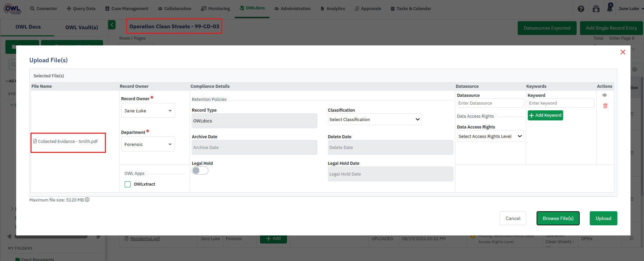Viewport: 644px width, 261px height.
Task: Open the Query Data menu
Action: 81,9
